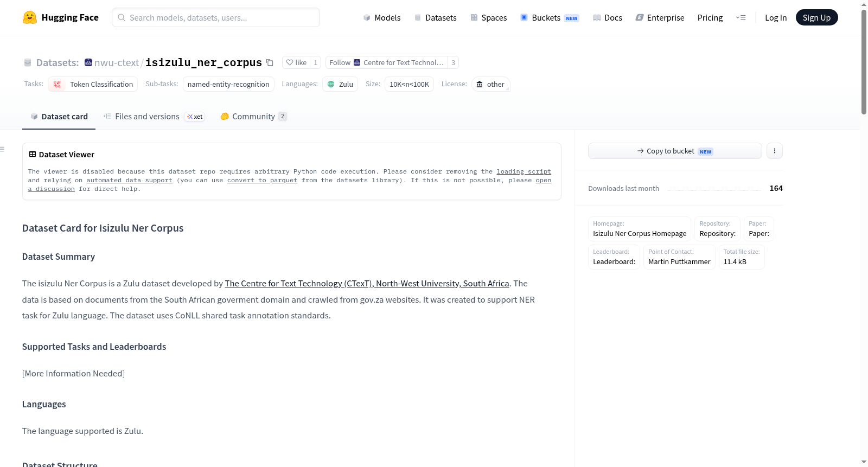Click the other license tag
The image size is (868, 467).
tap(490, 84)
